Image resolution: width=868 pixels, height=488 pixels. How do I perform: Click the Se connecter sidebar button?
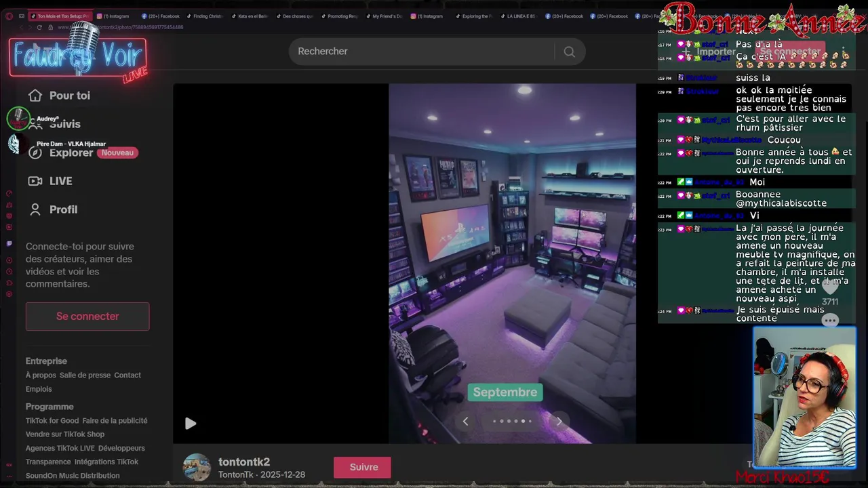87,317
